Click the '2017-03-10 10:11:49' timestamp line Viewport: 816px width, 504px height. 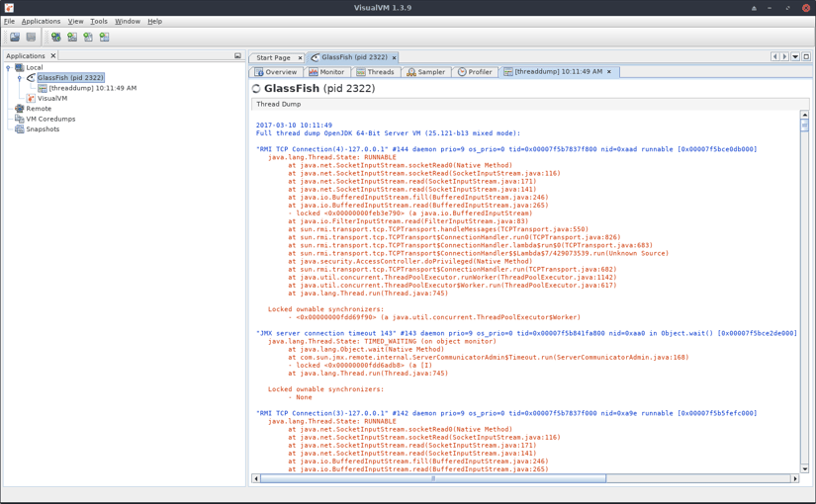click(x=294, y=126)
